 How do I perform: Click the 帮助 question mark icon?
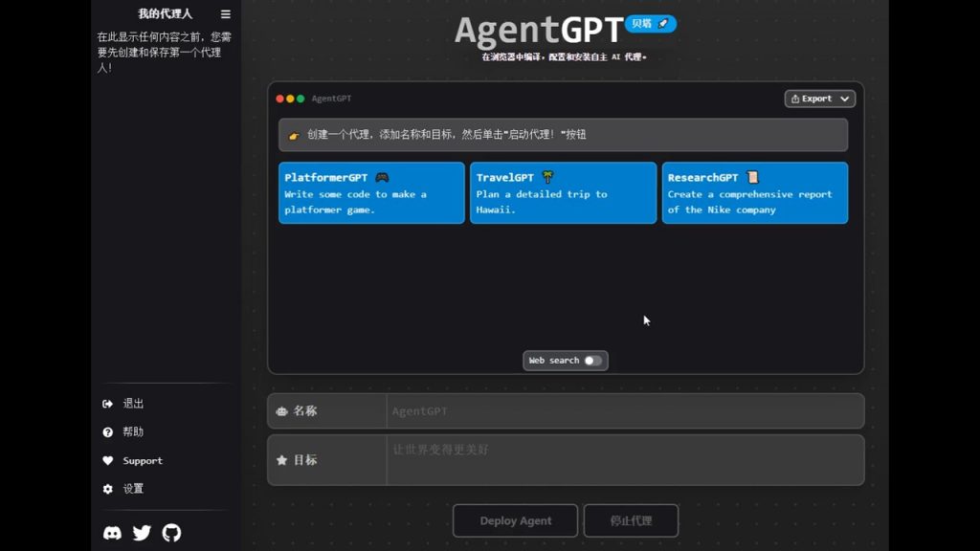(x=107, y=432)
